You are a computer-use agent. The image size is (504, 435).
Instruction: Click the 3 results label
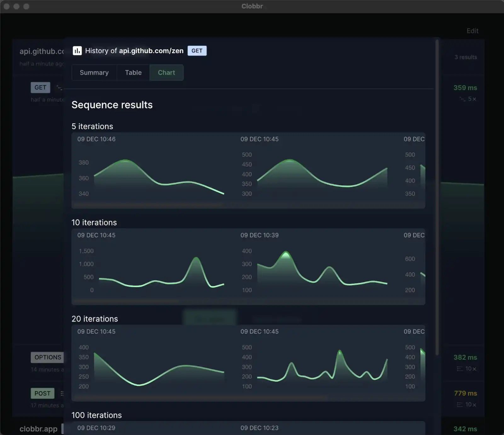point(466,57)
